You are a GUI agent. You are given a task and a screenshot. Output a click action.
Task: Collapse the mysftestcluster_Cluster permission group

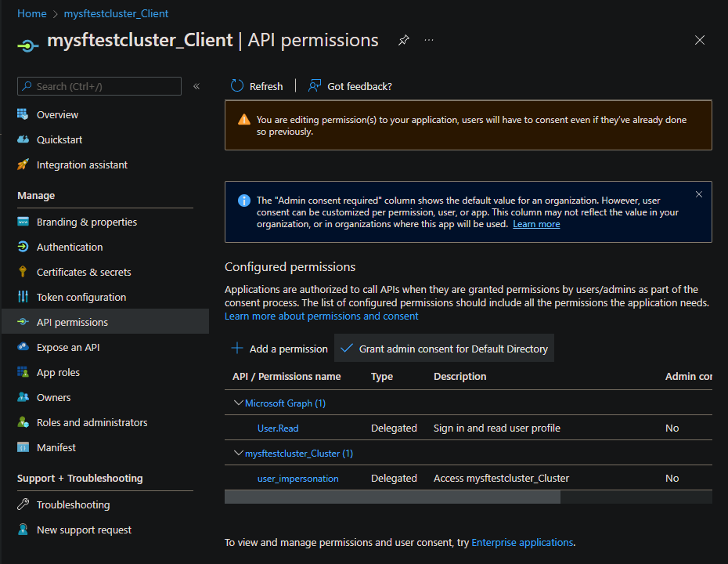tap(239, 454)
